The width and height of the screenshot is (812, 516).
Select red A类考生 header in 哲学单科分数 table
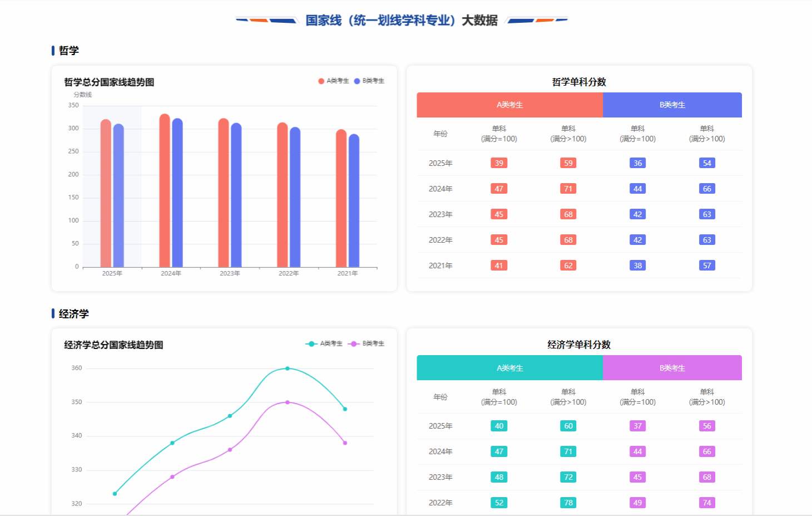pos(509,105)
